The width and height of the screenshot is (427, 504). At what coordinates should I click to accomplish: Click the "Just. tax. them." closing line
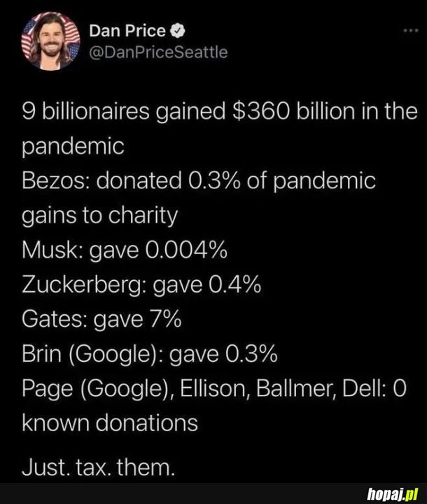point(101,465)
